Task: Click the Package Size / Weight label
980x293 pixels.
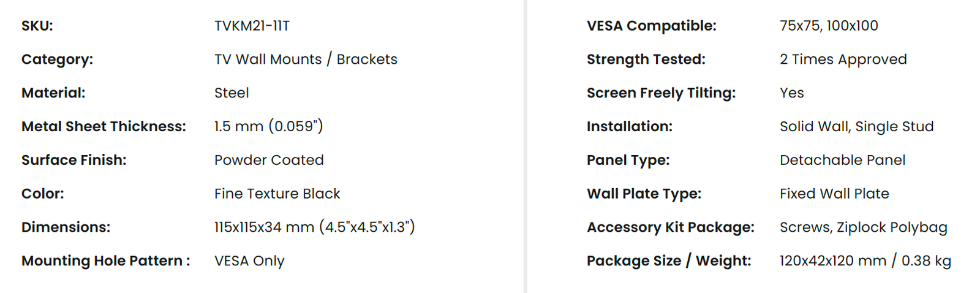Action: pos(669,261)
